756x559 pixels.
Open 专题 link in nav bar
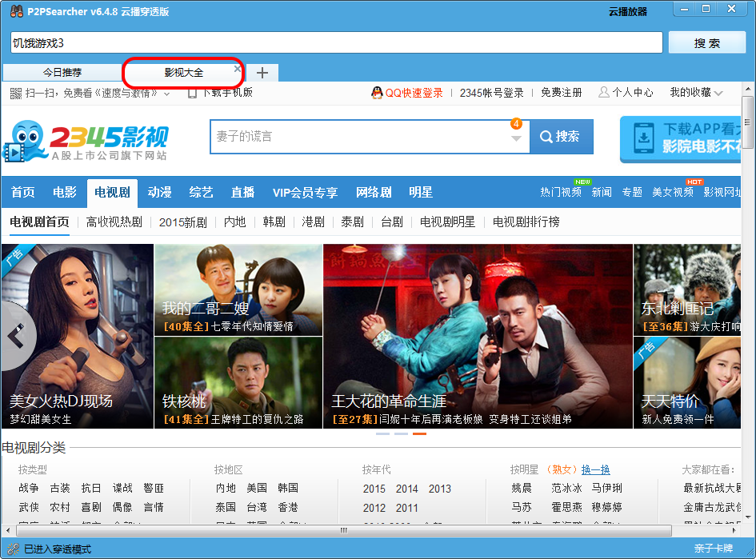click(632, 192)
